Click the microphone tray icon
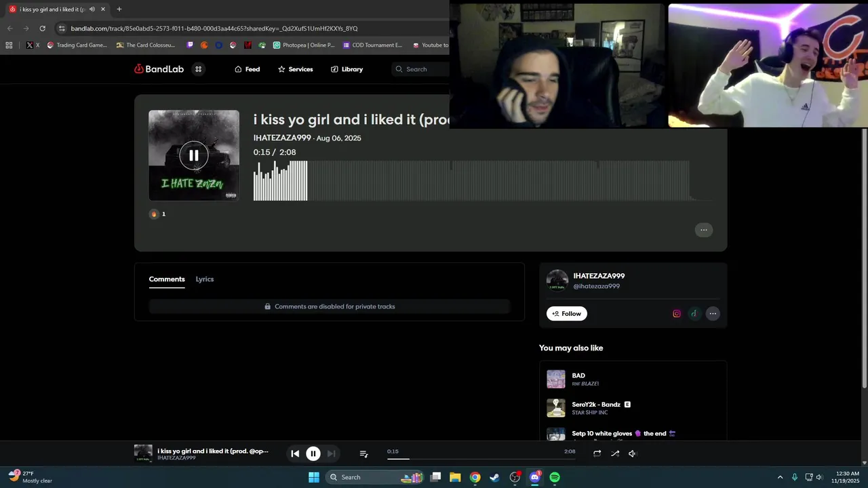Viewport: 868px width, 488px height. (x=795, y=477)
